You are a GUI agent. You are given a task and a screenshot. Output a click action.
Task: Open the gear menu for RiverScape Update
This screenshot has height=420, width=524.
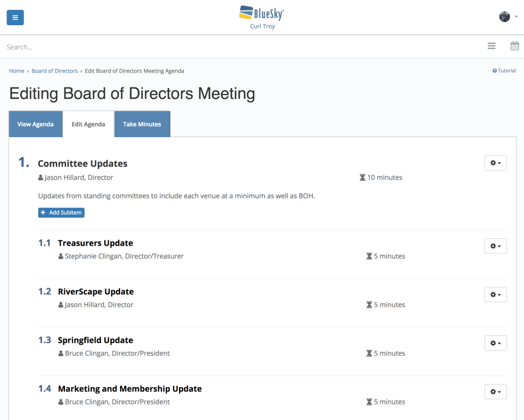point(495,294)
